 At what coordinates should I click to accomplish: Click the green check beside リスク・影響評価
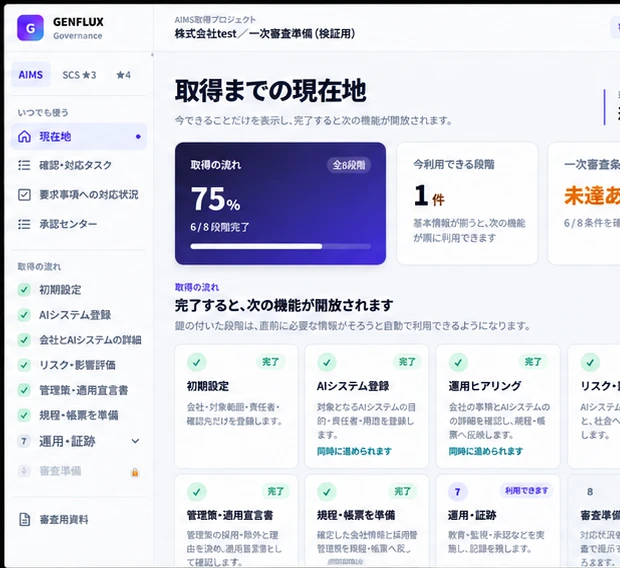coord(24,365)
